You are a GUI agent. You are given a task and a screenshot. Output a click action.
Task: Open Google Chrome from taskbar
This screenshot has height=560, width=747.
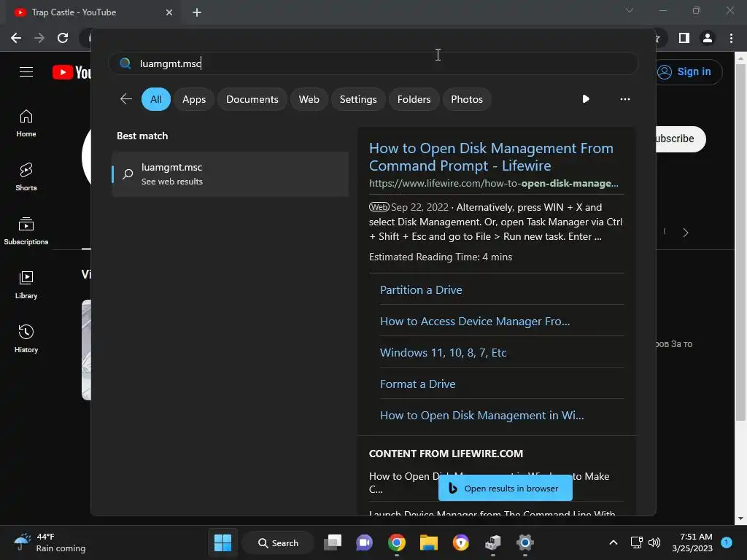(x=396, y=542)
